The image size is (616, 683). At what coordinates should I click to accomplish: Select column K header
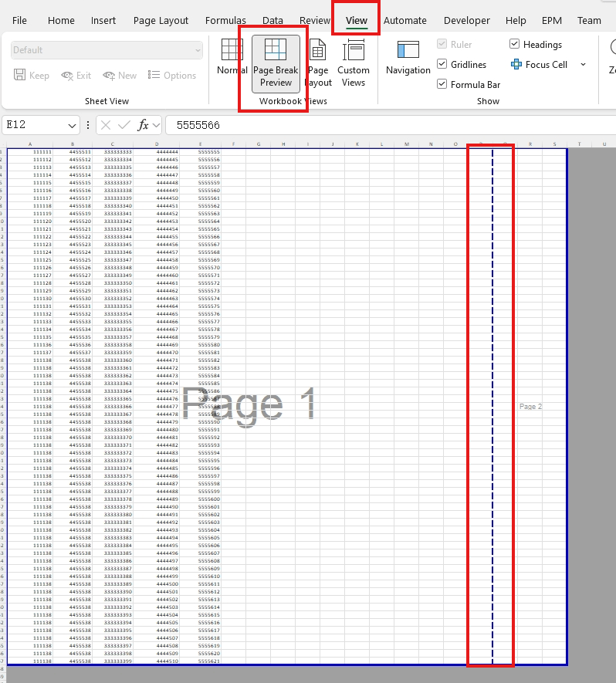(357, 144)
